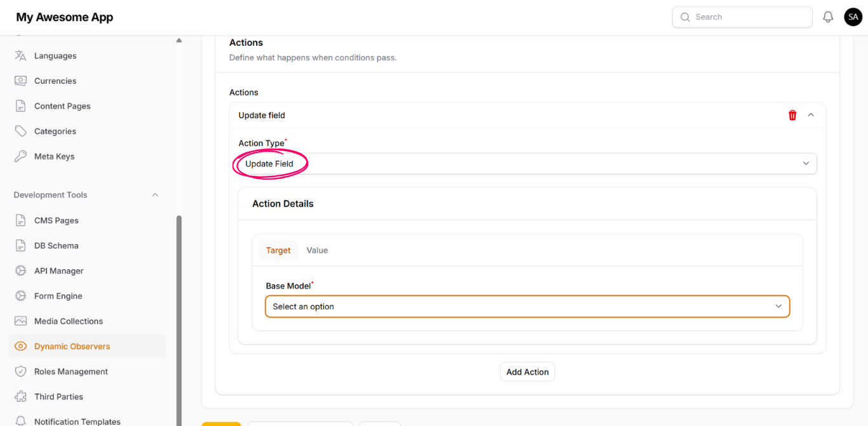The image size is (868, 426).
Task: Switch to the Value tab
Action: point(317,250)
